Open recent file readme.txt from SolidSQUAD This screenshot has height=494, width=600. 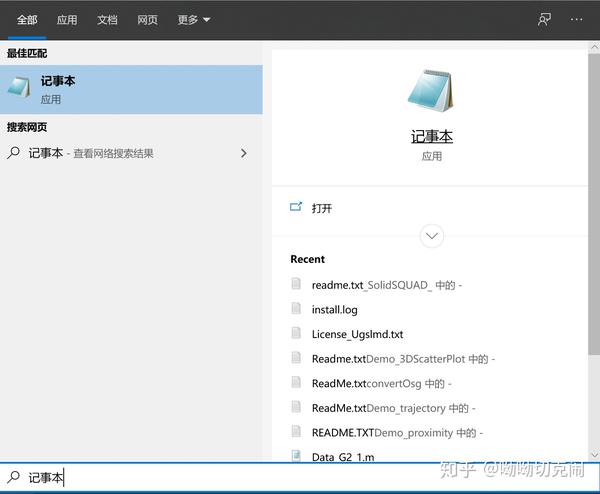pos(386,285)
